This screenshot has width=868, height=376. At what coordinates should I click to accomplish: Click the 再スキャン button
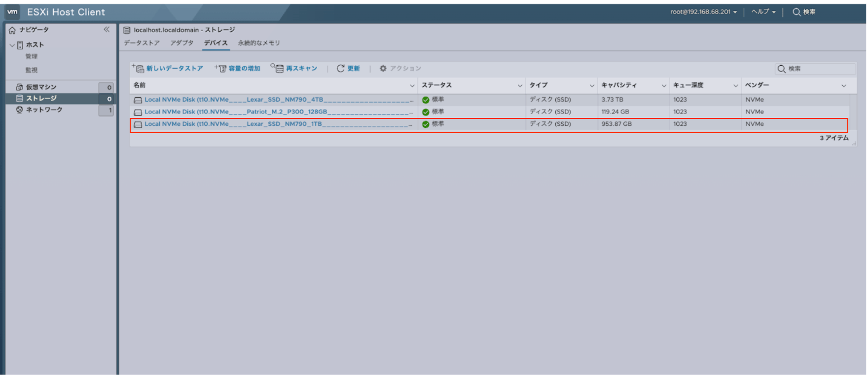294,68
